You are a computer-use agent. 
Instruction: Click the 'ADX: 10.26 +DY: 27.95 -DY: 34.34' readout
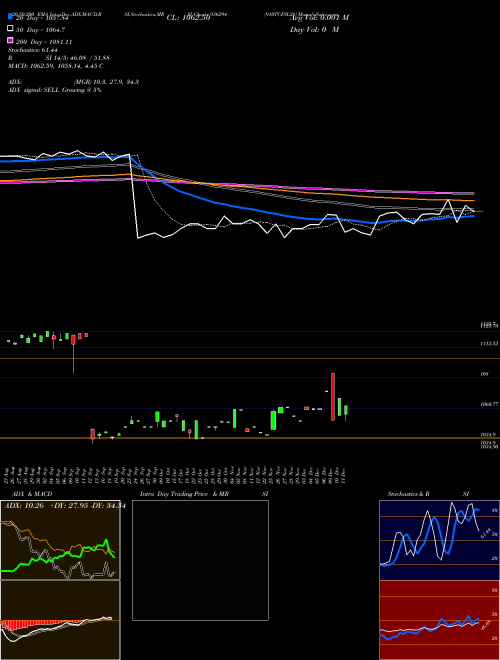[65, 506]
